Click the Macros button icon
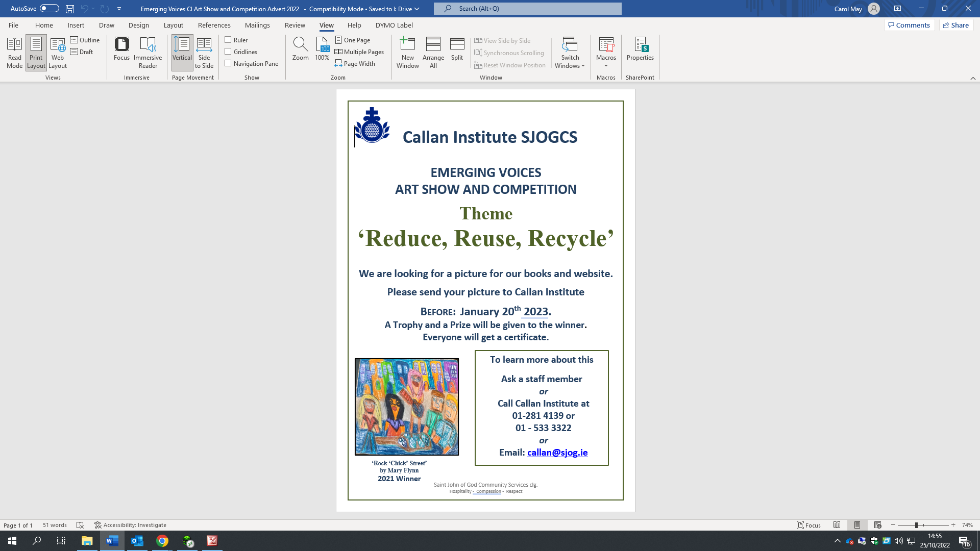Image resolution: width=980 pixels, height=551 pixels. (606, 44)
